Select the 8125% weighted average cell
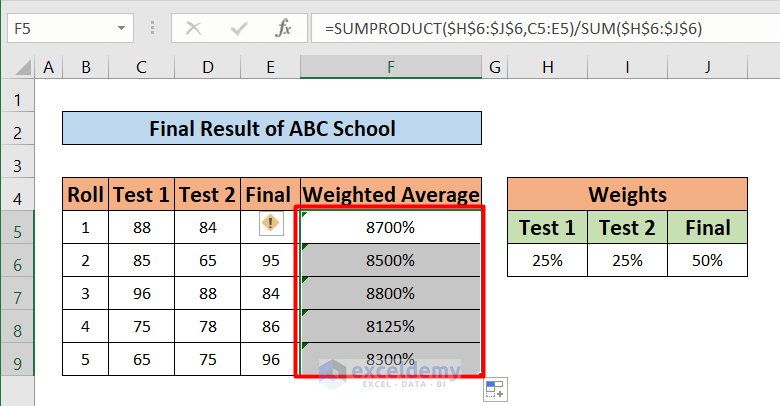Viewport: 780px width, 406px height. tap(390, 326)
